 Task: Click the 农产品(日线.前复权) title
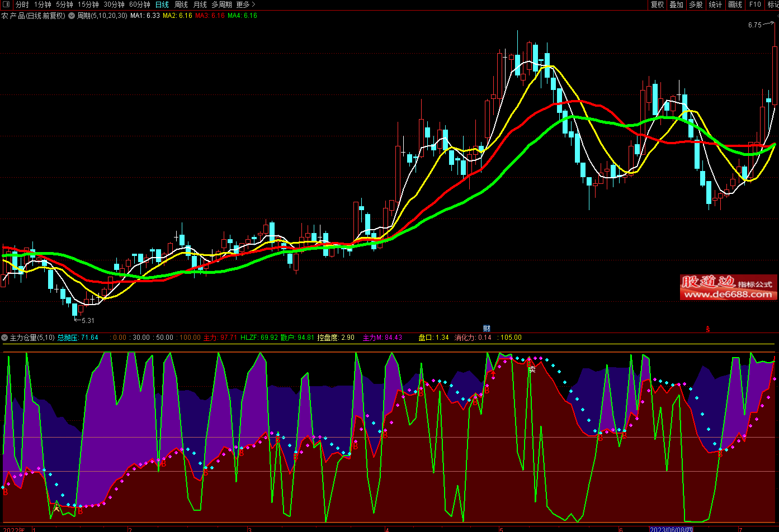pos(33,16)
